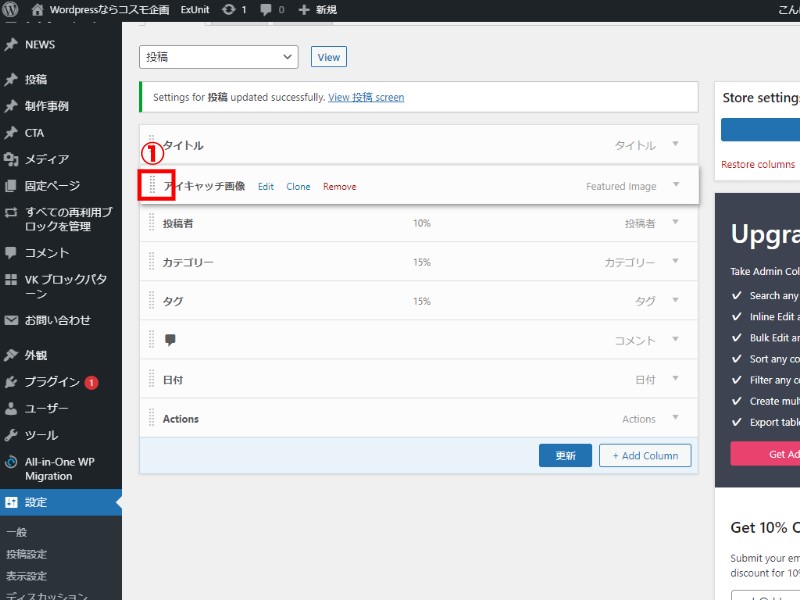This screenshot has width=800, height=600.
Task: Click the Add Column button
Action: click(645, 455)
